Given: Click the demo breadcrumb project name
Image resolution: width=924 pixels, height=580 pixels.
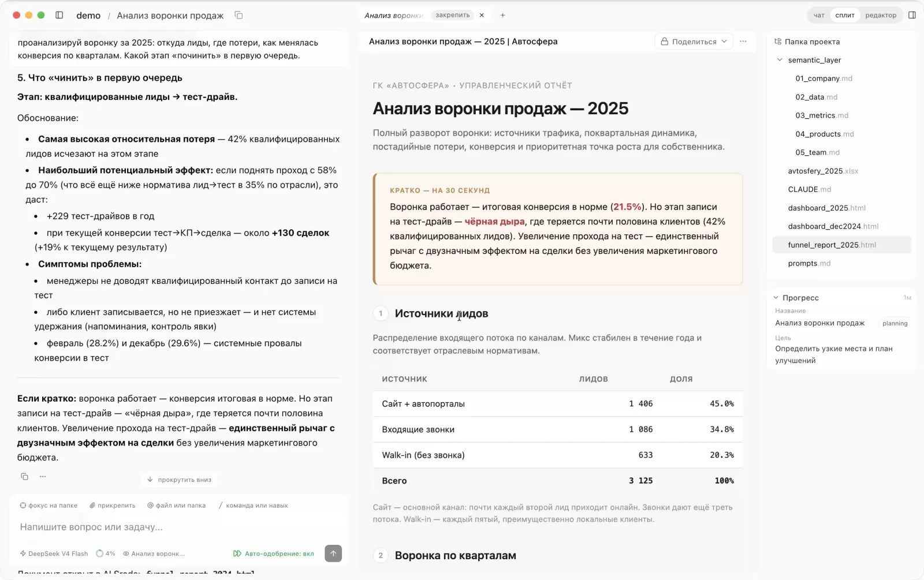Looking at the screenshot, I should (88, 16).
